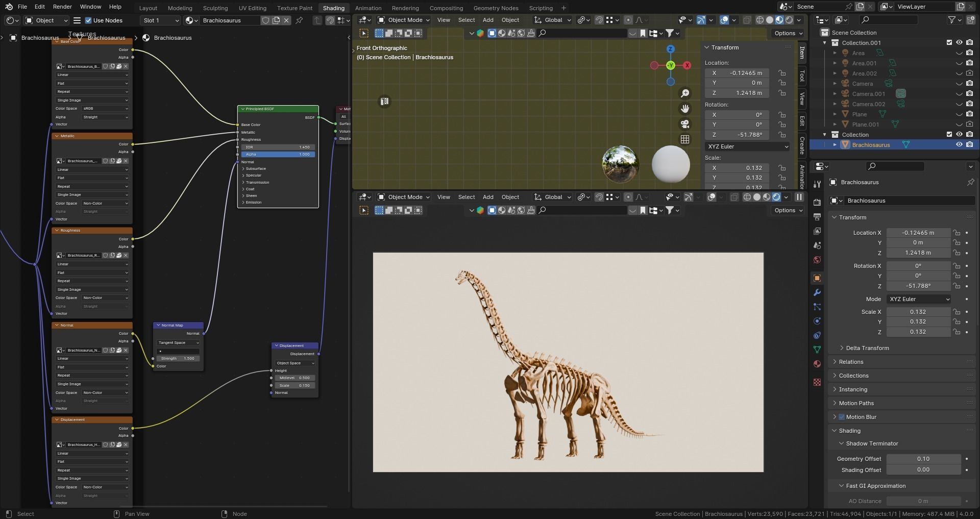The image size is (980, 519).
Task: Toggle viewport visibility of Camera.002
Action: [x=959, y=104]
